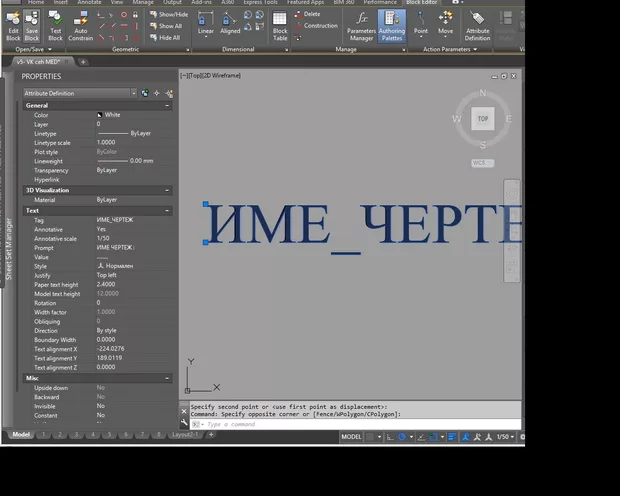Toggle the Authoring Palettes button
Image resolution: width=620 pixels, height=496 pixels.
392,24
